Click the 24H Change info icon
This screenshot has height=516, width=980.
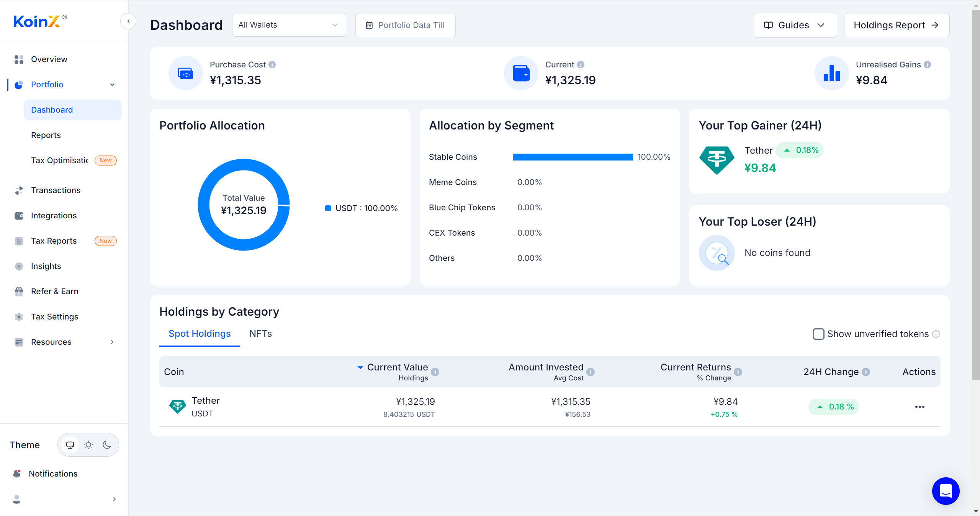click(866, 372)
